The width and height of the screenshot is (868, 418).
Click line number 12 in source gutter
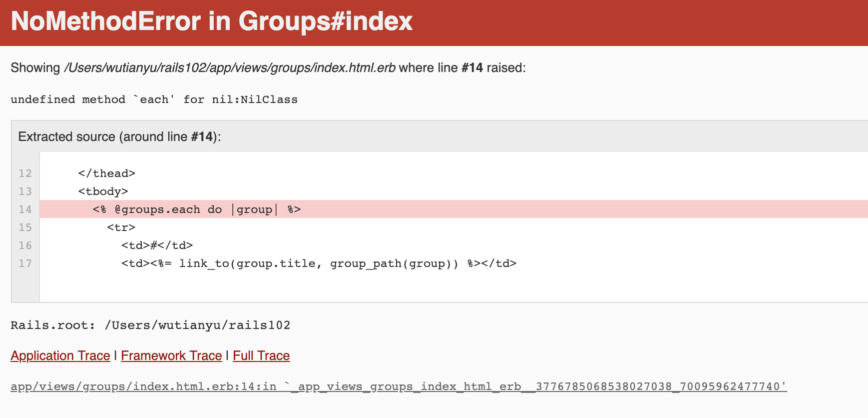pyautogui.click(x=25, y=173)
